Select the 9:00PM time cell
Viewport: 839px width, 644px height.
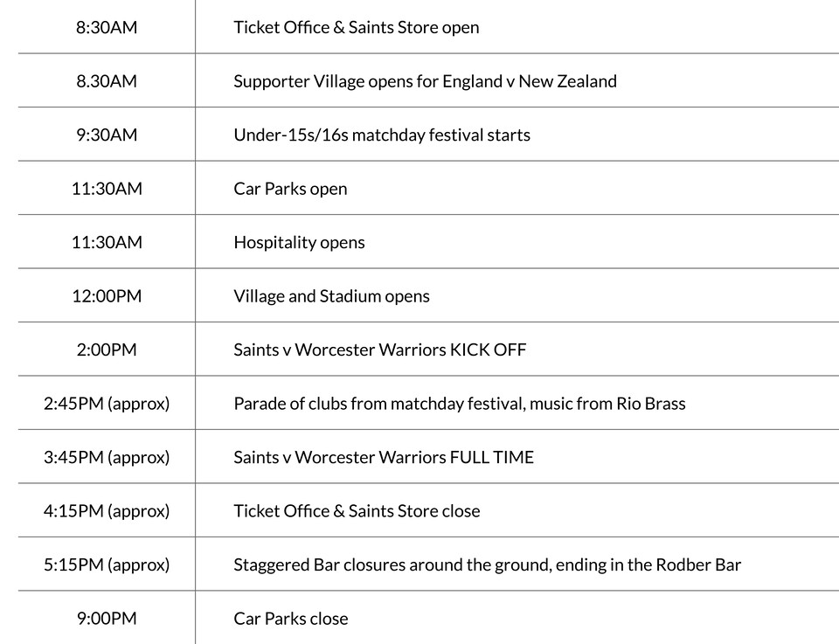pyautogui.click(x=107, y=619)
